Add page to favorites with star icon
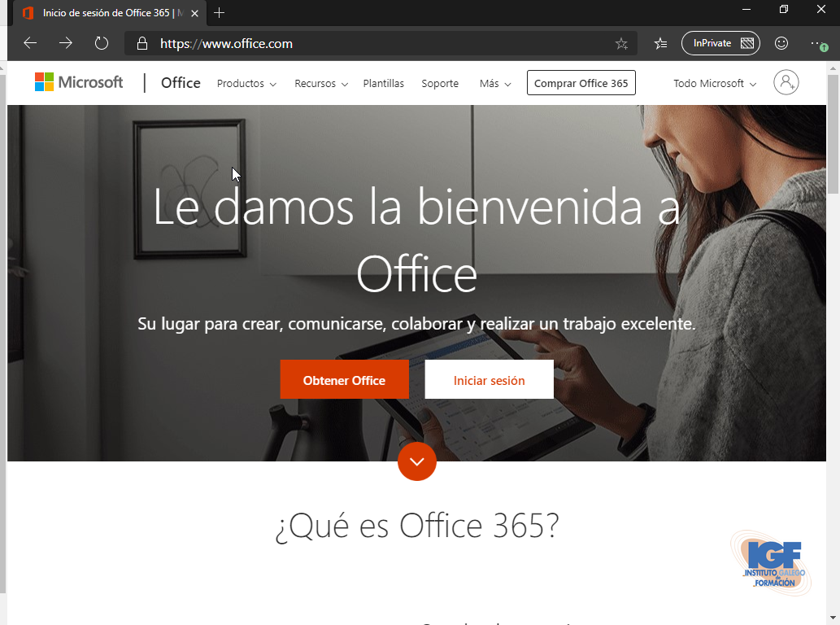The width and height of the screenshot is (840, 625). tap(621, 44)
